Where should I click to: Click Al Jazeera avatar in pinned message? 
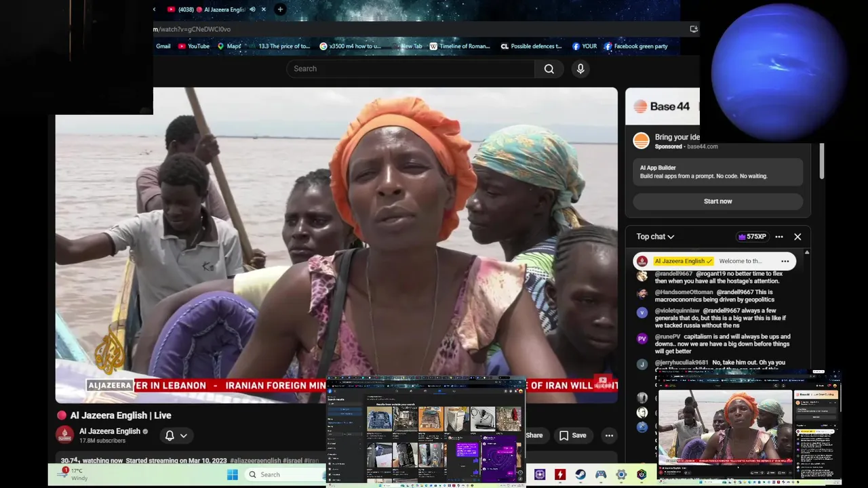(642, 261)
